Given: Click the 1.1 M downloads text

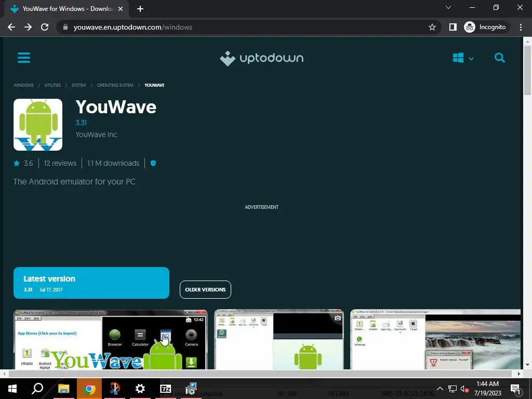Looking at the screenshot, I should (113, 163).
